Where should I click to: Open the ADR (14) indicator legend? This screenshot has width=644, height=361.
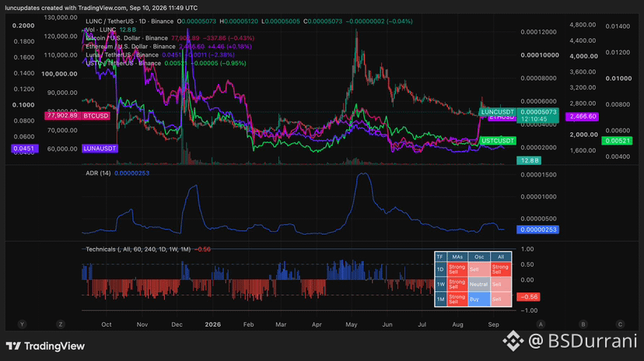[x=98, y=173]
